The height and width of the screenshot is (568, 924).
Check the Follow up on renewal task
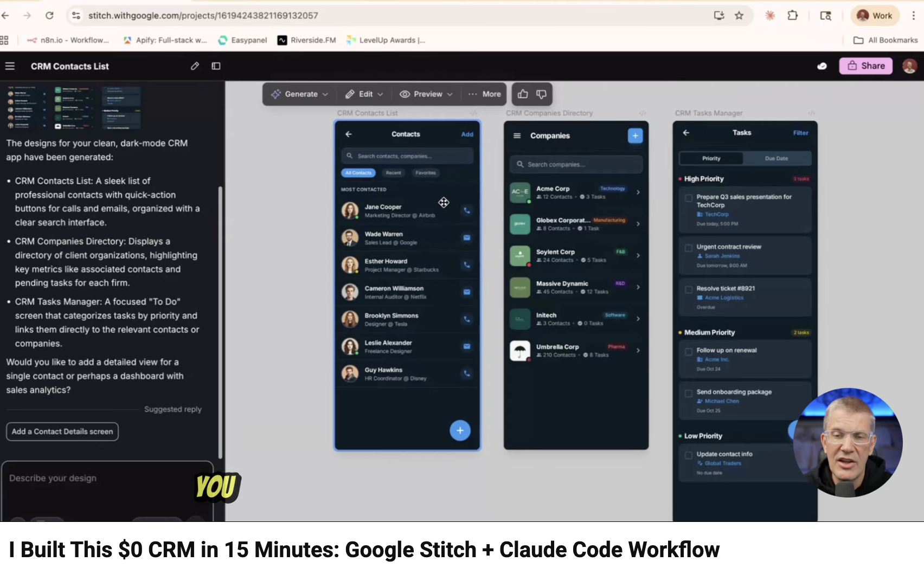click(688, 351)
